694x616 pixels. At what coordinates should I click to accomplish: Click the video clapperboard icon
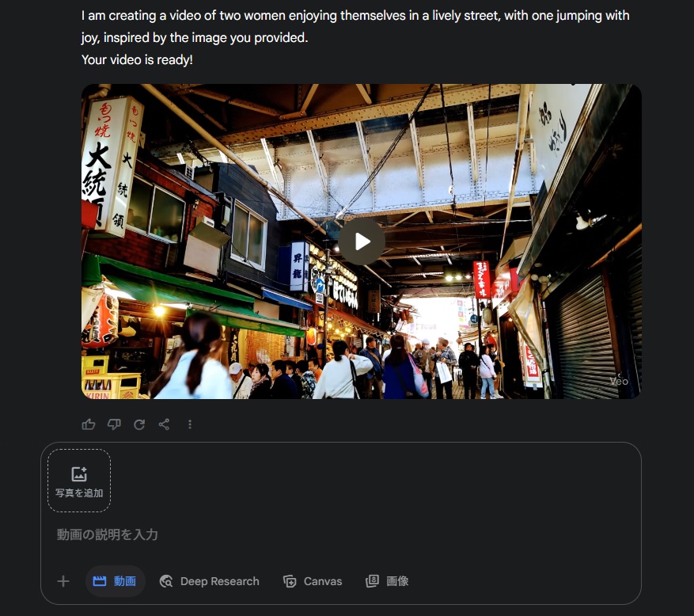[100, 581]
